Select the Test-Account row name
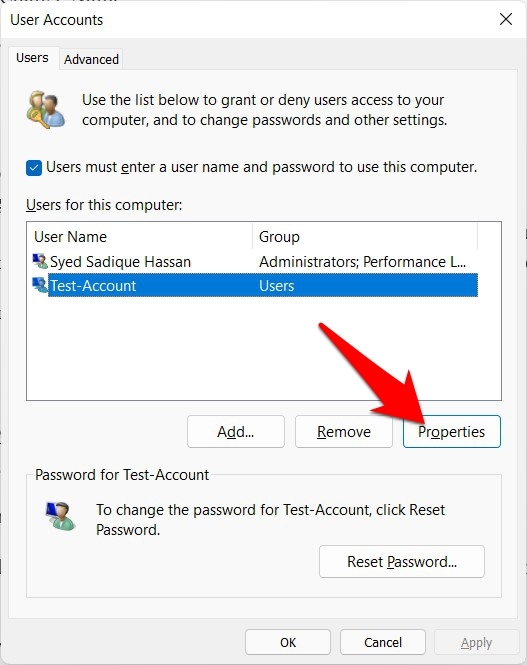The height and width of the screenshot is (665, 527). point(93,285)
